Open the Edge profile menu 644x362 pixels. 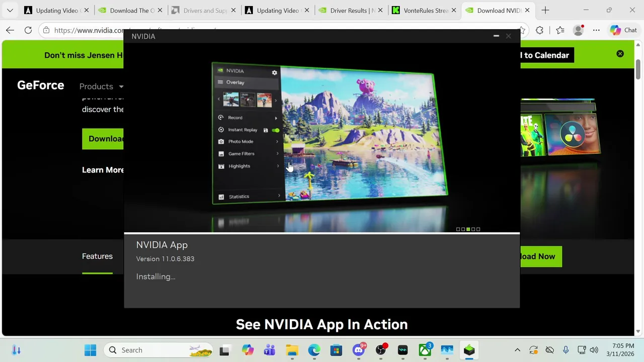(x=579, y=30)
